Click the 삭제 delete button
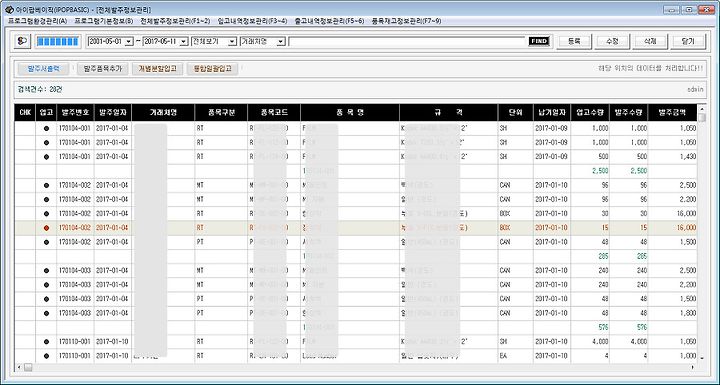 650,41
